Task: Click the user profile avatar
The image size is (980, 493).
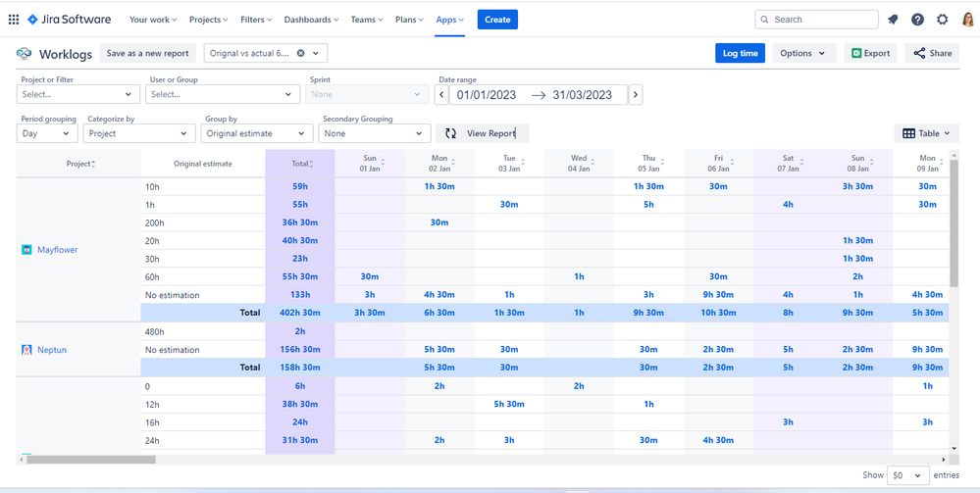Action: click(967, 20)
